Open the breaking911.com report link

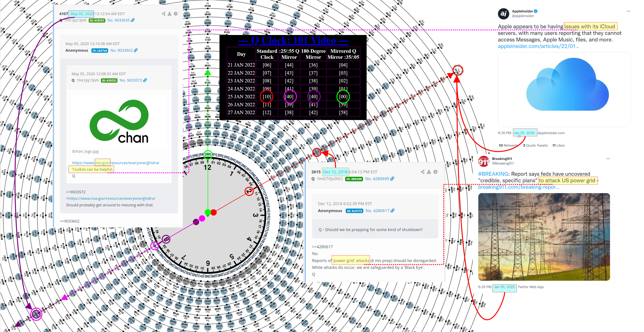coord(519,187)
